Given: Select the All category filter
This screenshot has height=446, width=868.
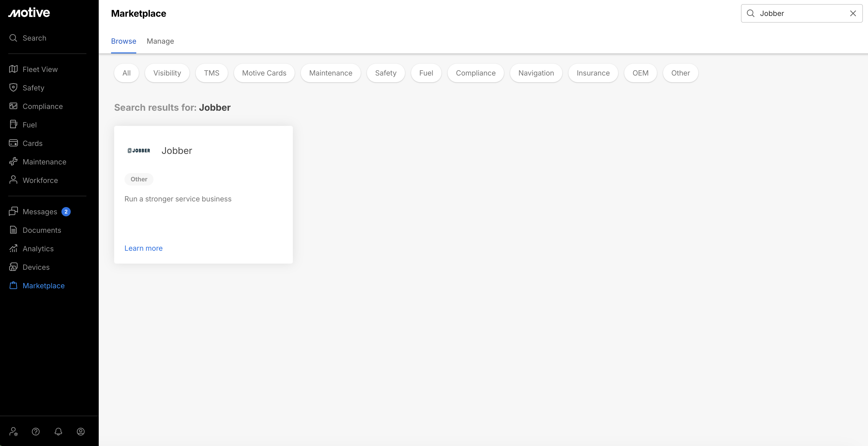Looking at the screenshot, I should point(126,73).
